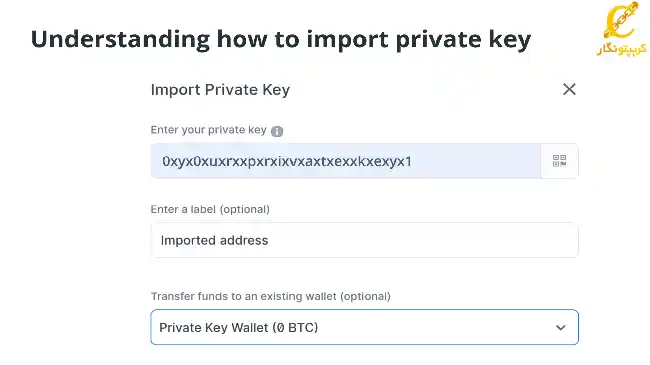Click empty area right of 'Imported address' text
Screen dimensions: 650x365
click(x=423, y=240)
